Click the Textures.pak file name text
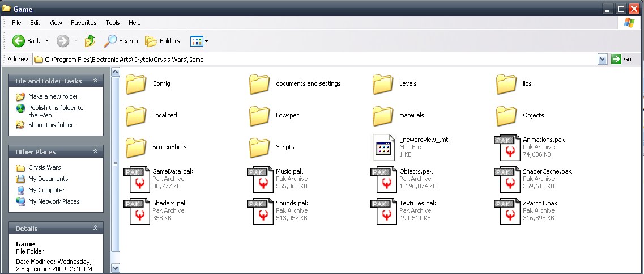The height and width of the screenshot is (274, 644). (417, 203)
